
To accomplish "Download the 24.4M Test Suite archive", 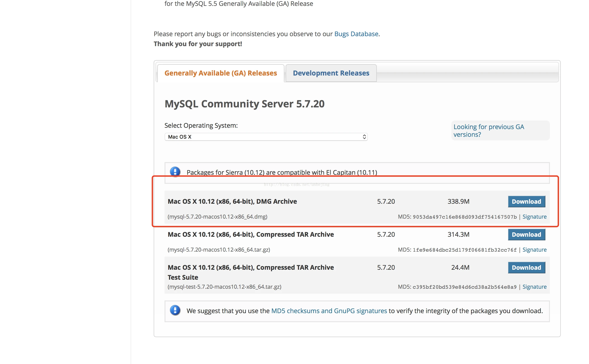I will coord(526,267).
